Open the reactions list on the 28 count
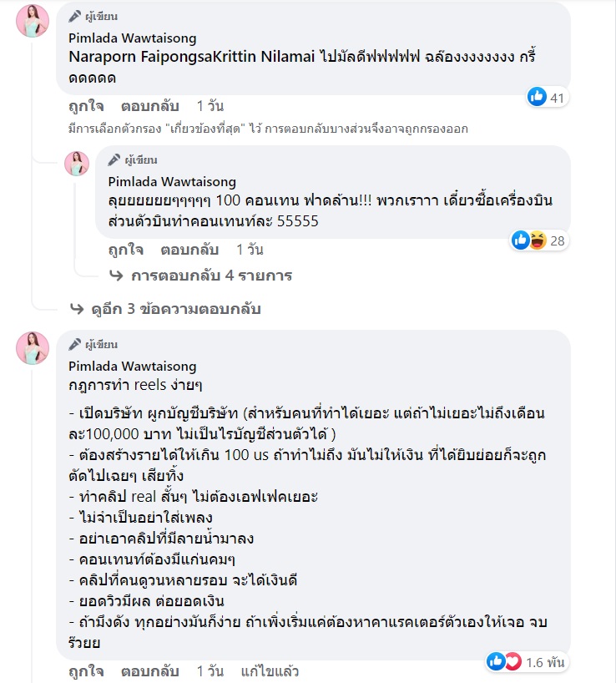Viewport: 616px width, 683px height. click(x=559, y=239)
